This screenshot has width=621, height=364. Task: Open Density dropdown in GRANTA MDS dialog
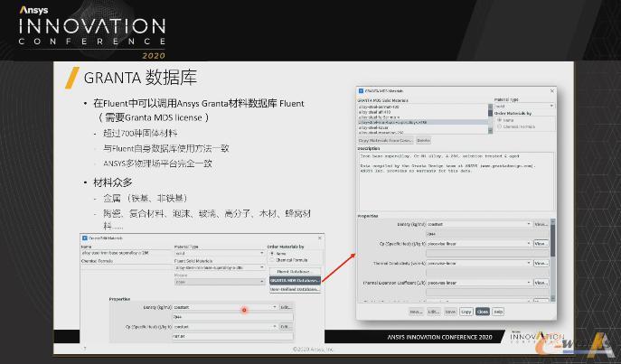(478, 224)
